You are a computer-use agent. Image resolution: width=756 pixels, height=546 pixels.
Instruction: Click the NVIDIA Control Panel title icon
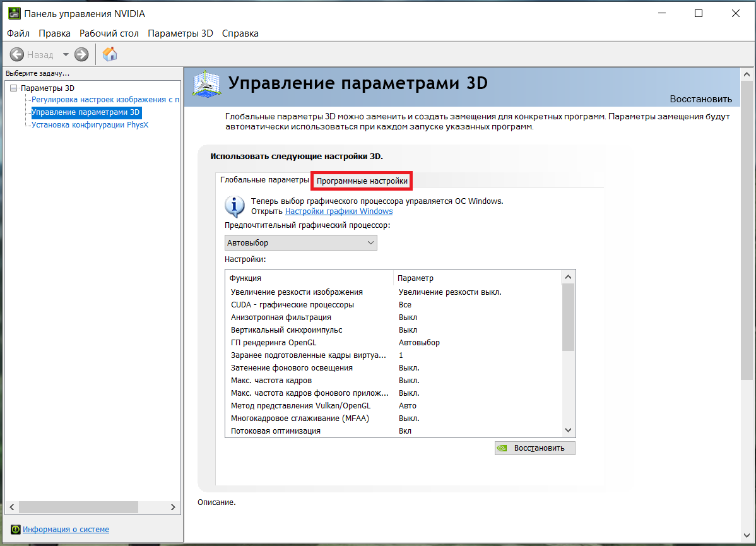coord(15,13)
